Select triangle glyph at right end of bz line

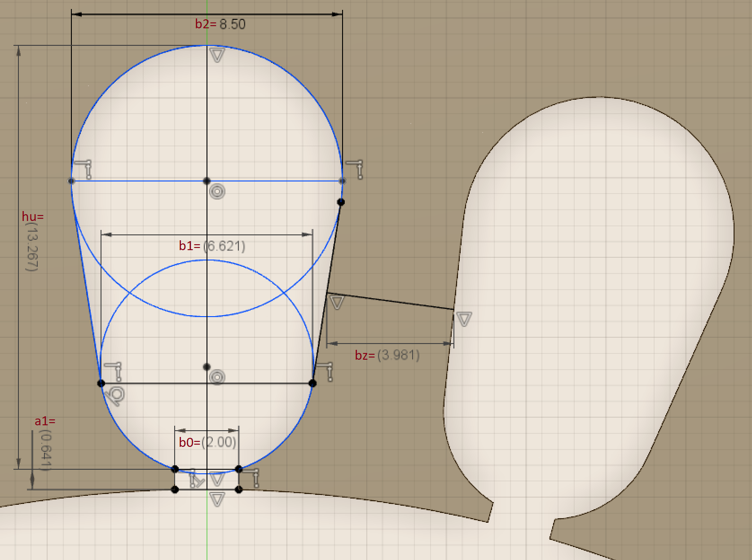point(464,319)
